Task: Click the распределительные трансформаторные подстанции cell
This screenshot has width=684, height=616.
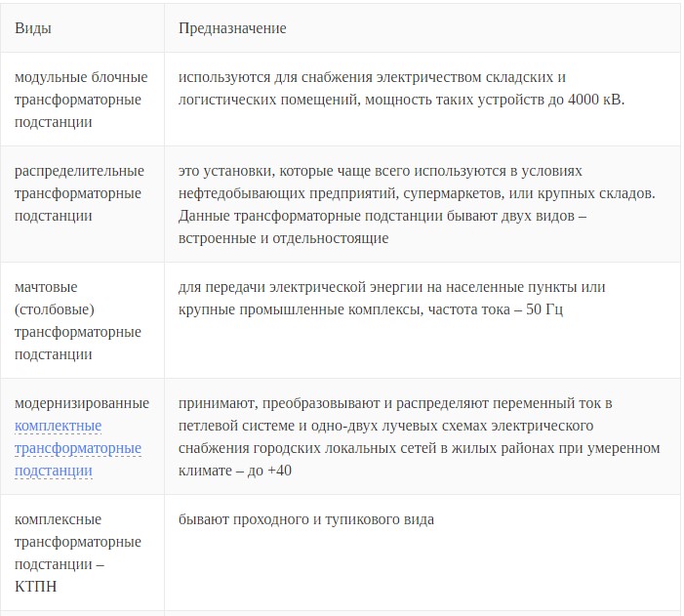Action: 79,193
